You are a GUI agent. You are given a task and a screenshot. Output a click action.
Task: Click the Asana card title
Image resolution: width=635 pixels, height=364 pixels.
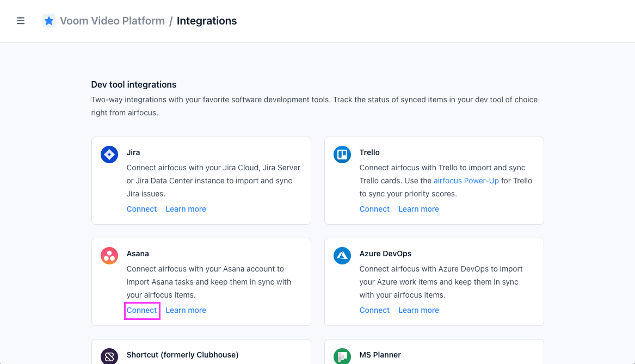(x=138, y=254)
